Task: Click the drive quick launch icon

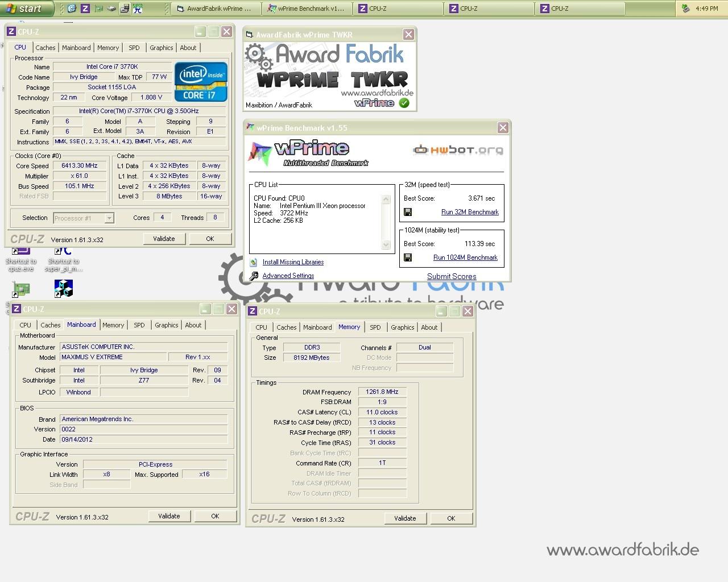Action: 111,9
